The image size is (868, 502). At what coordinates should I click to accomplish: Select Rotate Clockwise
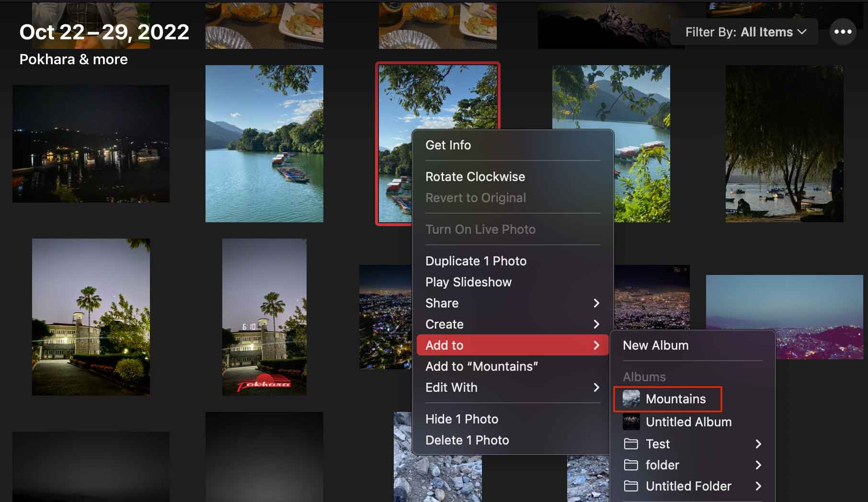pyautogui.click(x=513, y=177)
